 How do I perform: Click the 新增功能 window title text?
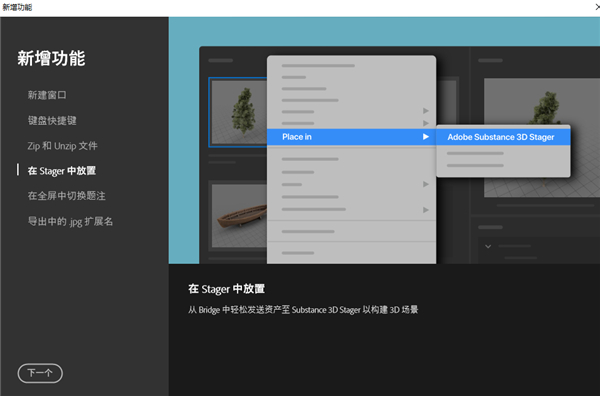pyautogui.click(x=17, y=7)
